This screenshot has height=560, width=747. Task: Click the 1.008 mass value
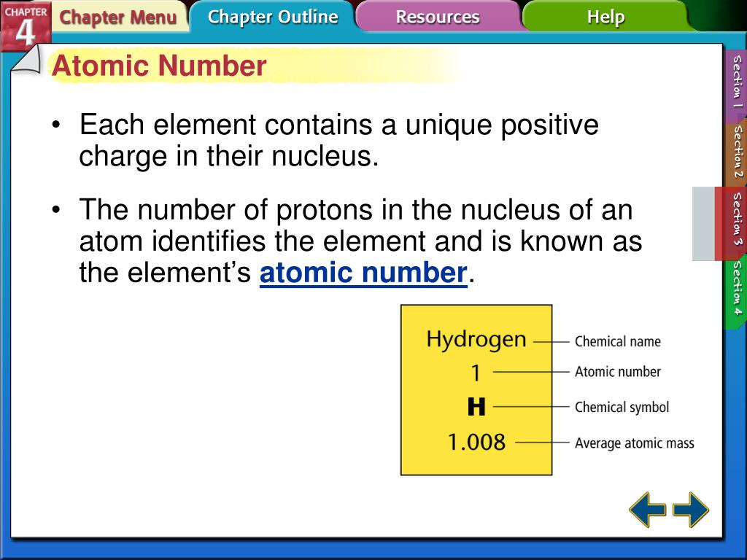coord(476,442)
